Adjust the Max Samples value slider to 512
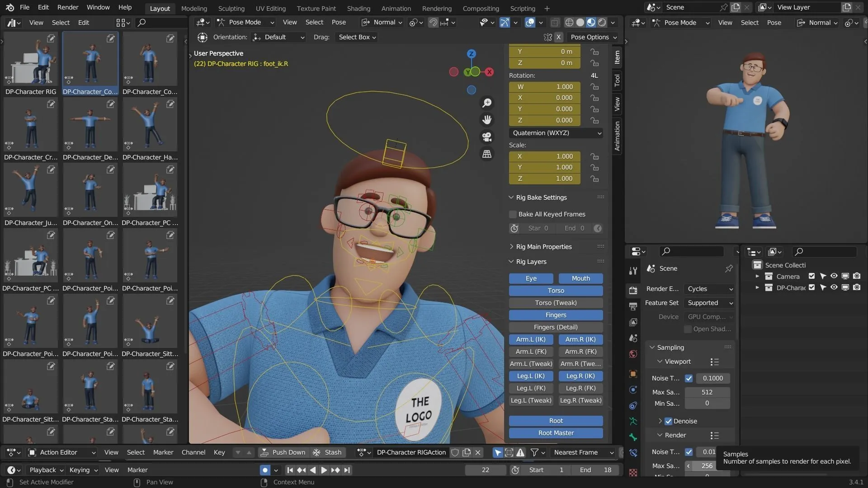868x488 pixels. click(x=707, y=392)
